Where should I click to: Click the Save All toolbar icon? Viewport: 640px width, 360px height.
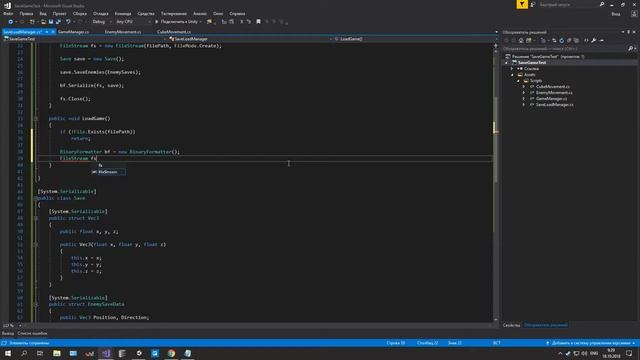point(58,22)
